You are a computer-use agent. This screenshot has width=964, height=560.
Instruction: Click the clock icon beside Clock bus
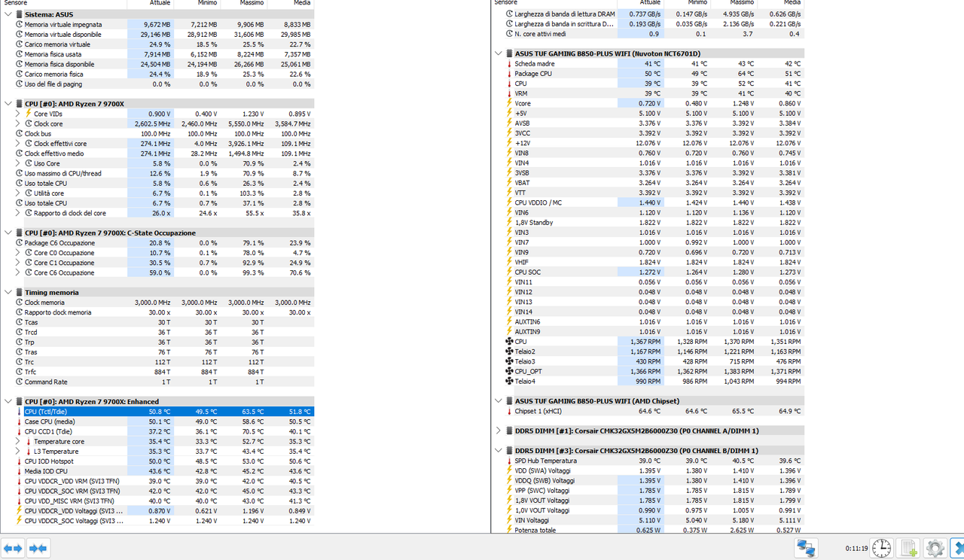coord(19,133)
